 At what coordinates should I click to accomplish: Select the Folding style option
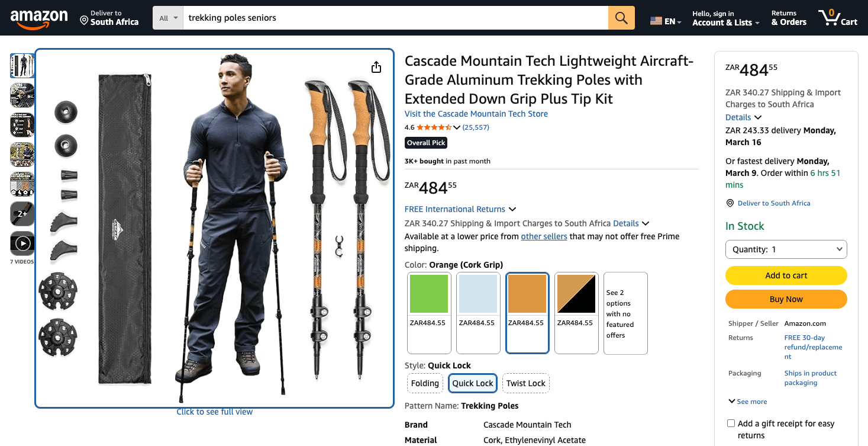pyautogui.click(x=425, y=383)
